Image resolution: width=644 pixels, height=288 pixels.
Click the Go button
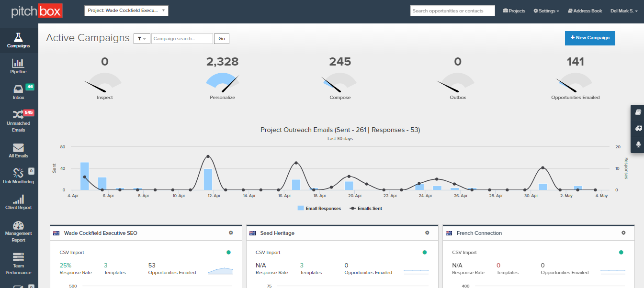point(222,39)
